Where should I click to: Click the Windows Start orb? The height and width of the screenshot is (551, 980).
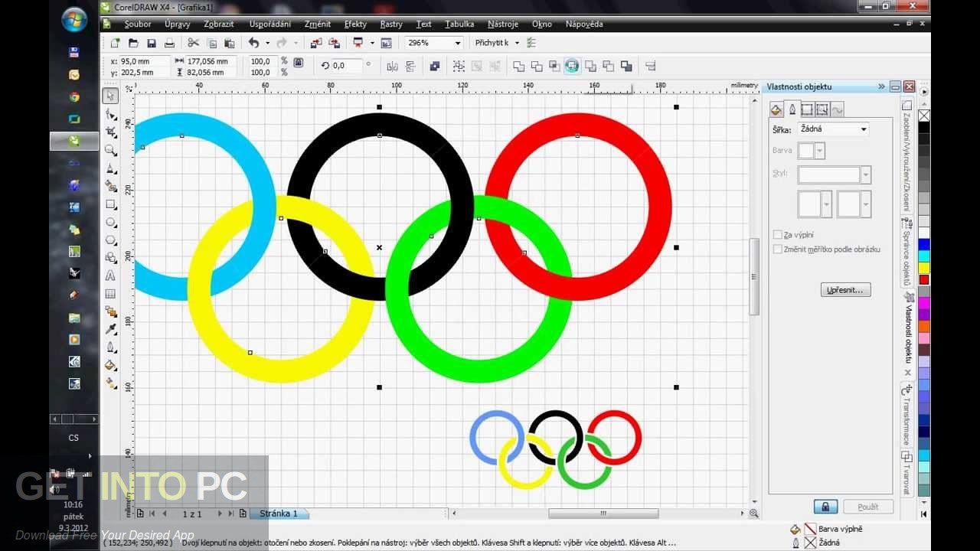click(74, 19)
